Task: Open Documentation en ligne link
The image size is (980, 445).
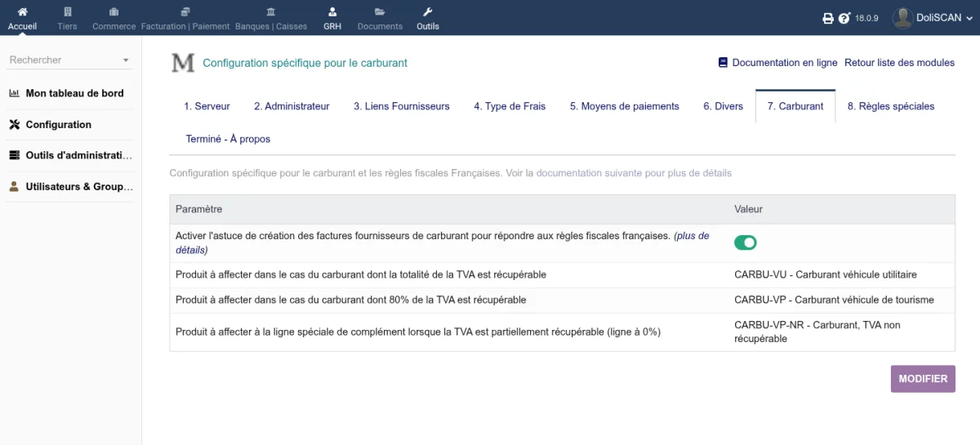Action: click(785, 62)
